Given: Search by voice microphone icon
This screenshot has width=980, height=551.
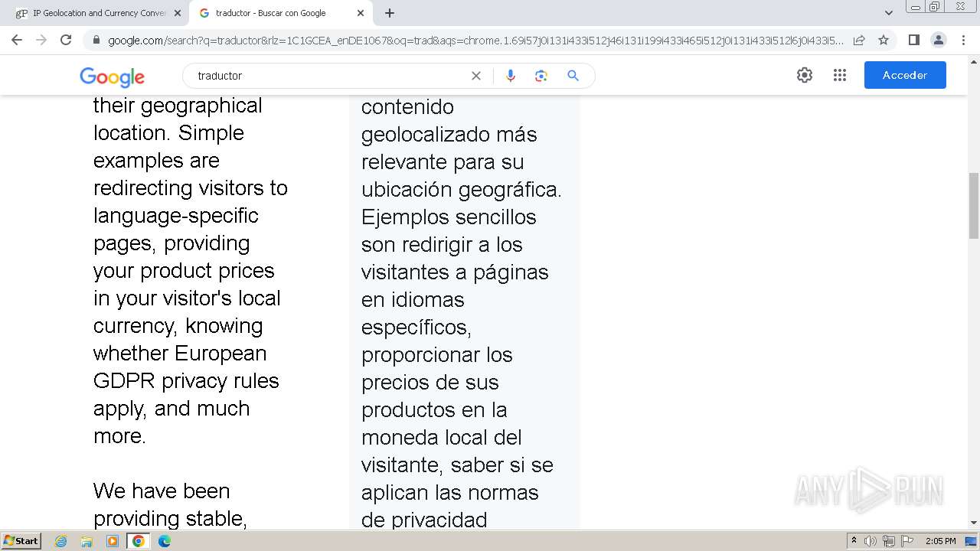Looking at the screenshot, I should tap(511, 76).
